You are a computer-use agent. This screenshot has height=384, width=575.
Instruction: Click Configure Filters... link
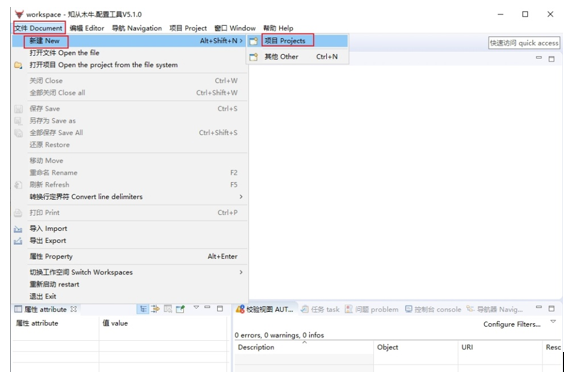coord(512,324)
